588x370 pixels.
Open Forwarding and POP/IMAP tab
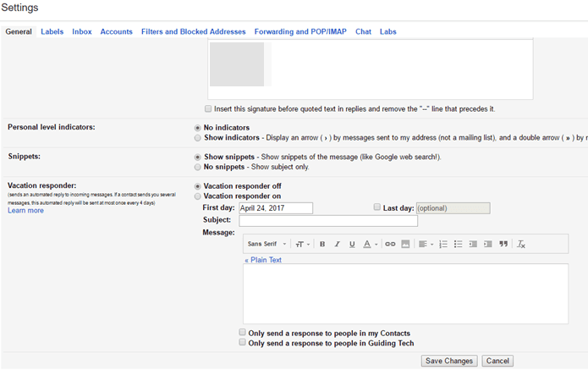(x=300, y=32)
